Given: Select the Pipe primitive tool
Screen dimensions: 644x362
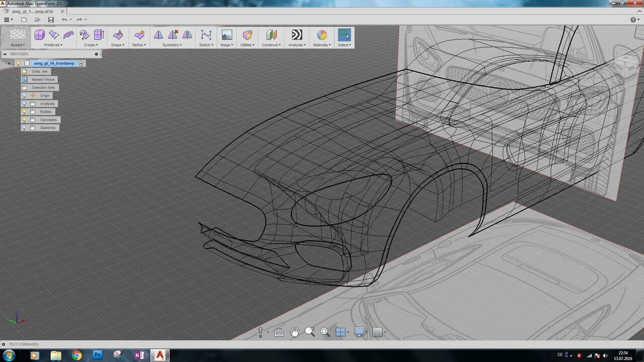Looking at the screenshot, I should pos(68,35).
